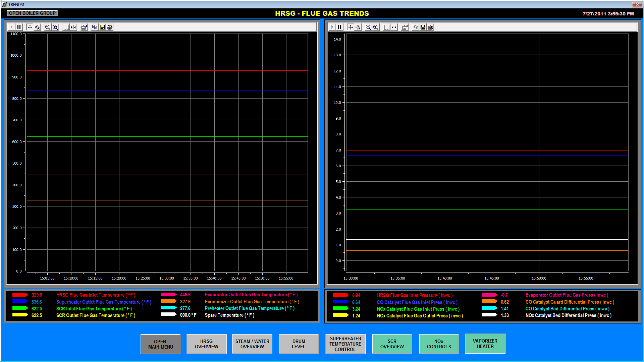Open properties editor for pressure chart
Viewport: 644px width, 362px height.
pos(405,27)
